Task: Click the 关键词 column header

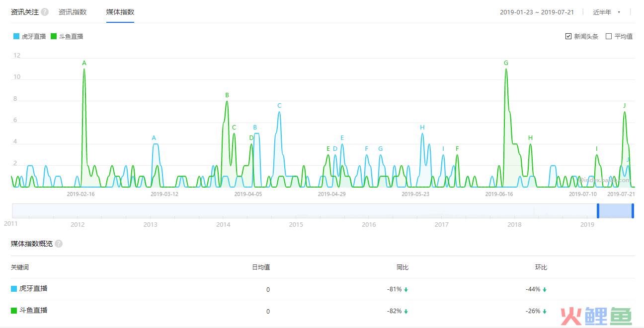Action: 20,267
